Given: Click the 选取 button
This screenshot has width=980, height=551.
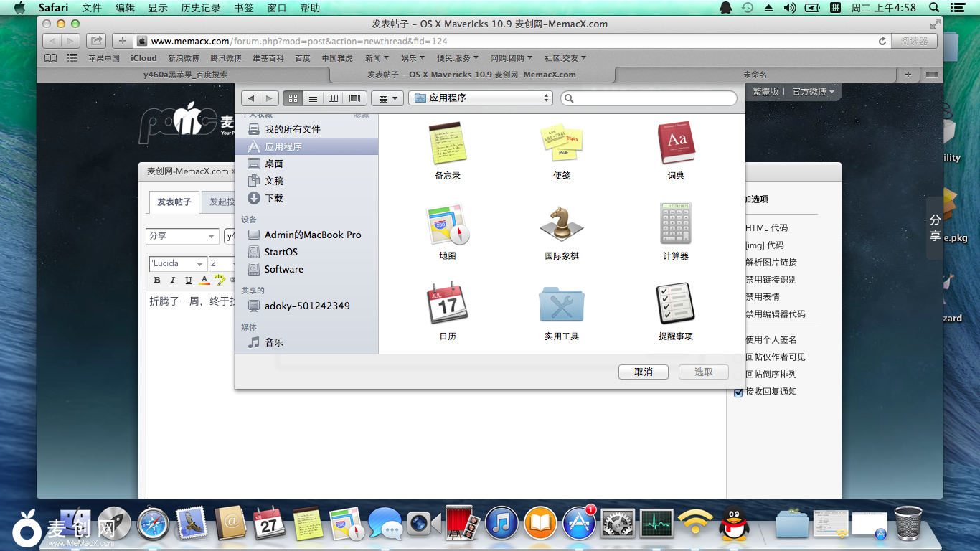Looking at the screenshot, I should [703, 372].
